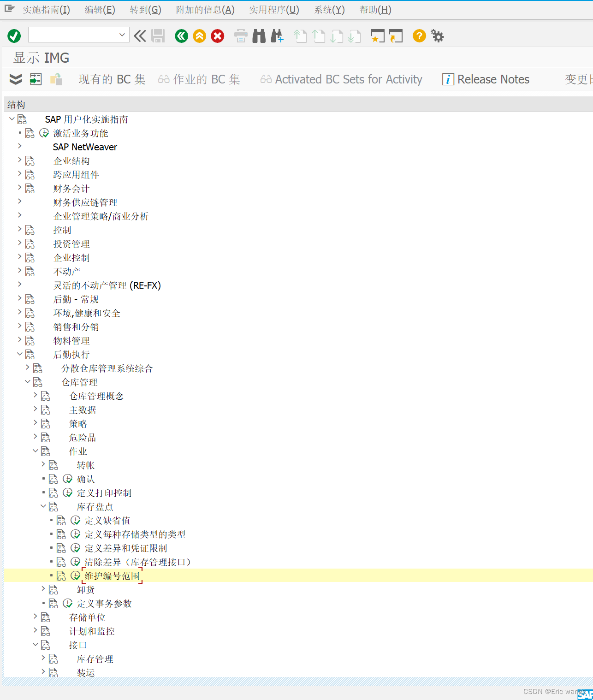Click into the command input field
Screen dimensions: 593x700
click(x=73, y=35)
